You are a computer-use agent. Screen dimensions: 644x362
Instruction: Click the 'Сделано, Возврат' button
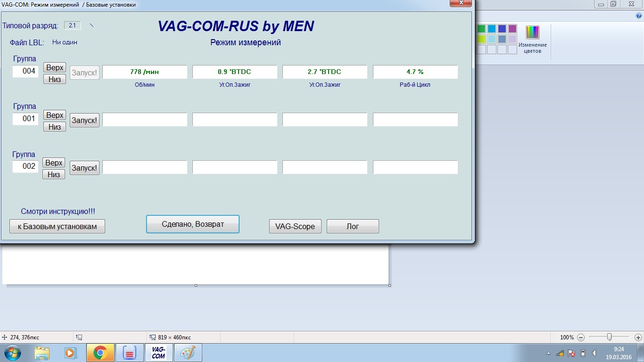click(193, 224)
